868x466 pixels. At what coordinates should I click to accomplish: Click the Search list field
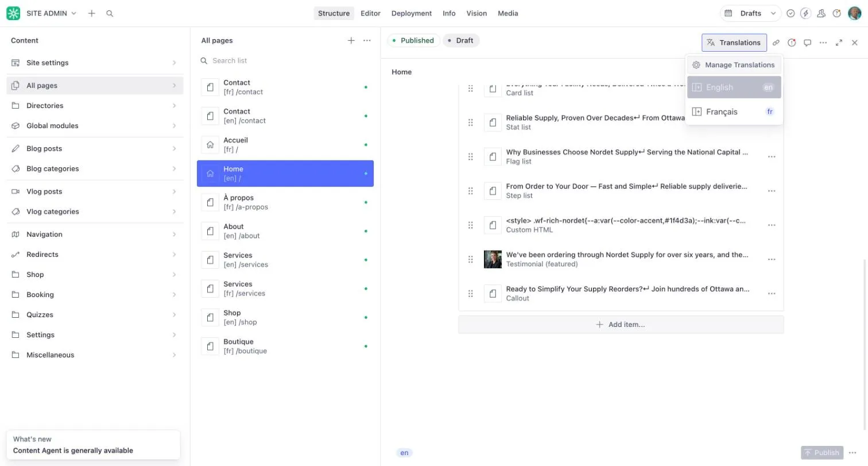click(285, 60)
